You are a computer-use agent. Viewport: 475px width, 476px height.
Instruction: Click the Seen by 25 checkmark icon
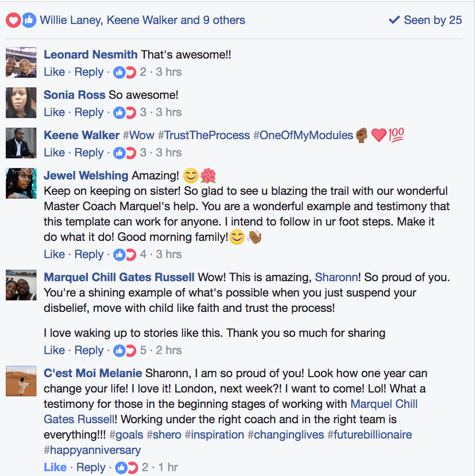pos(394,20)
